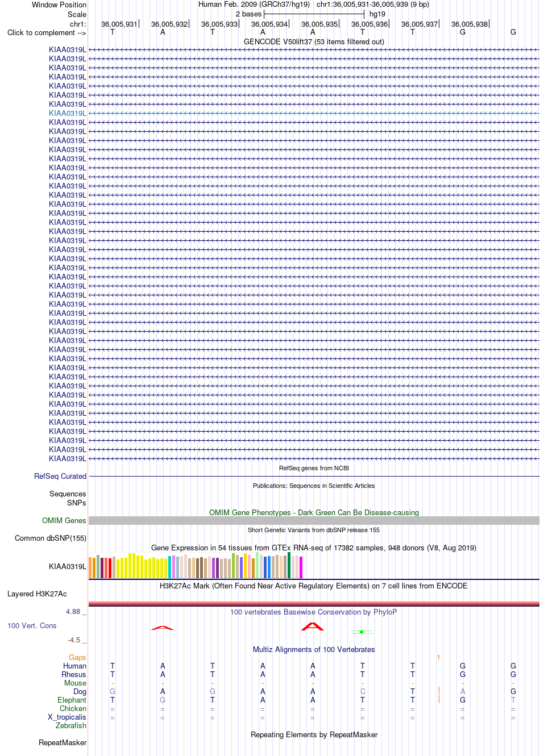
Task: Click the '2 bases' scale bar label
Action: pyautogui.click(x=249, y=14)
